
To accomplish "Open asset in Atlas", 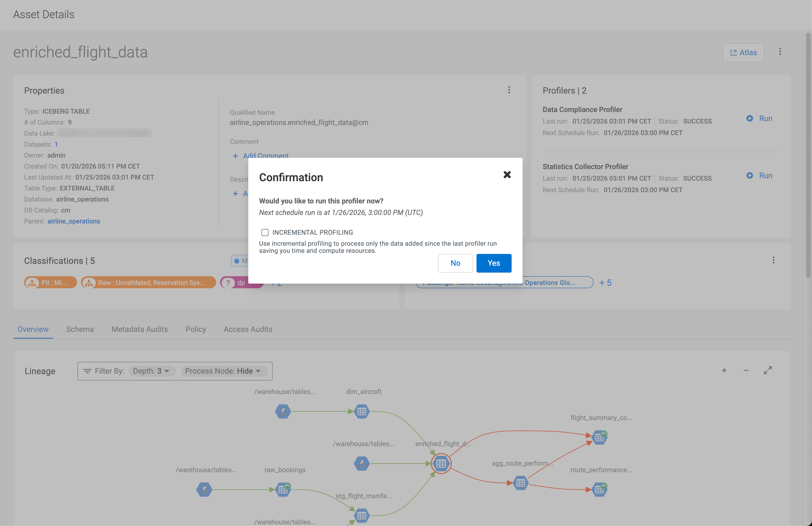I will [x=743, y=52].
